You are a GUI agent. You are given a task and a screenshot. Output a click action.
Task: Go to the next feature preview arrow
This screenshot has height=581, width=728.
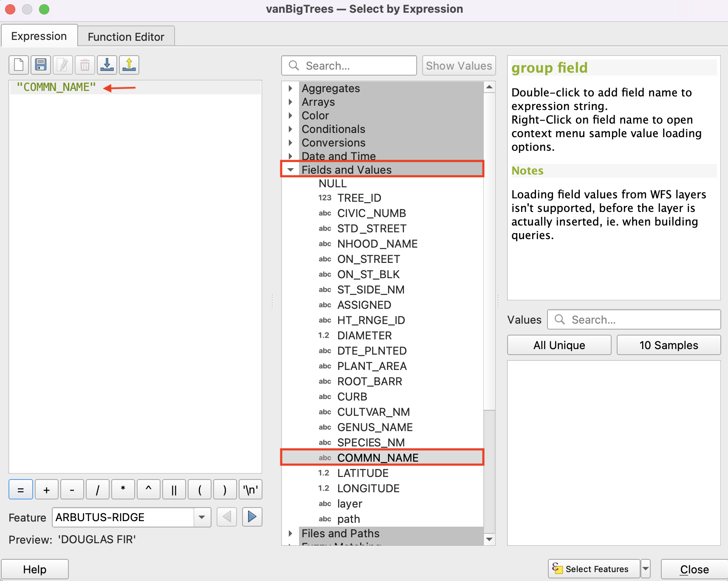coord(252,517)
